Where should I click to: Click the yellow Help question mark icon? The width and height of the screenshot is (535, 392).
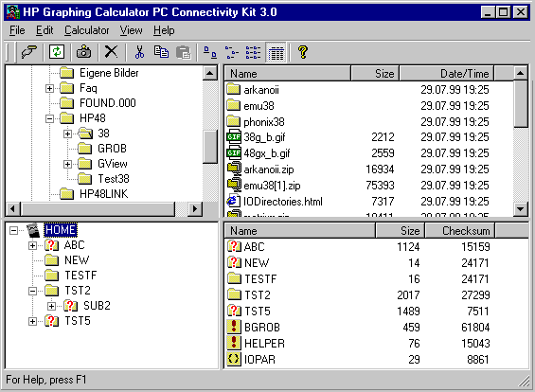click(303, 52)
